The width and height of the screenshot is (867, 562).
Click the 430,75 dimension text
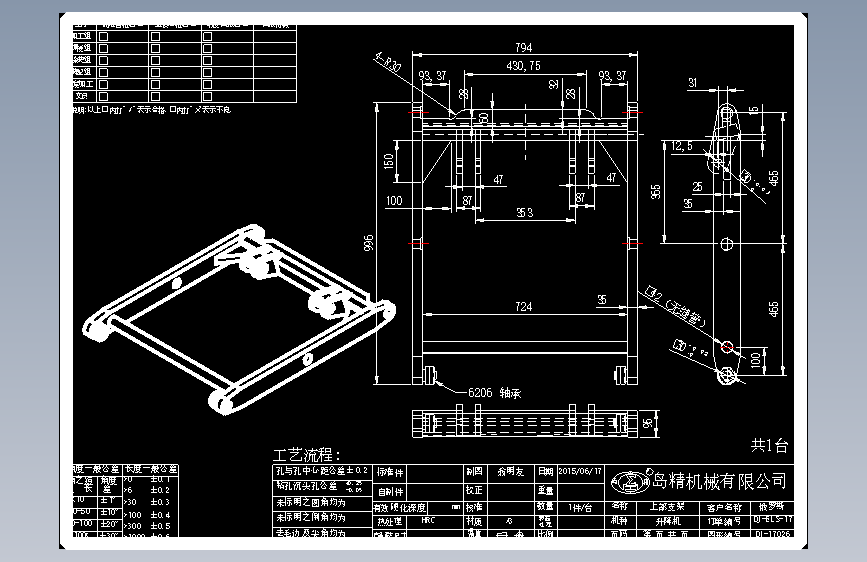523,66
